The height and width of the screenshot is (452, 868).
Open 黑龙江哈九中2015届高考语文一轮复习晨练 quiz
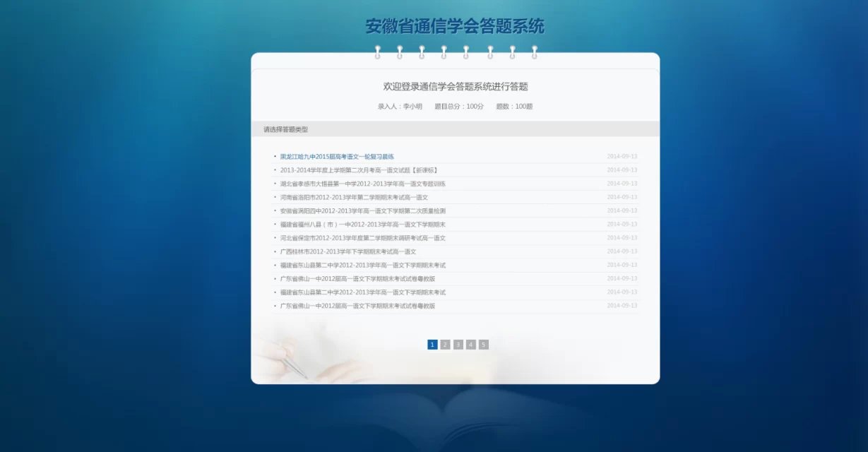337,157
